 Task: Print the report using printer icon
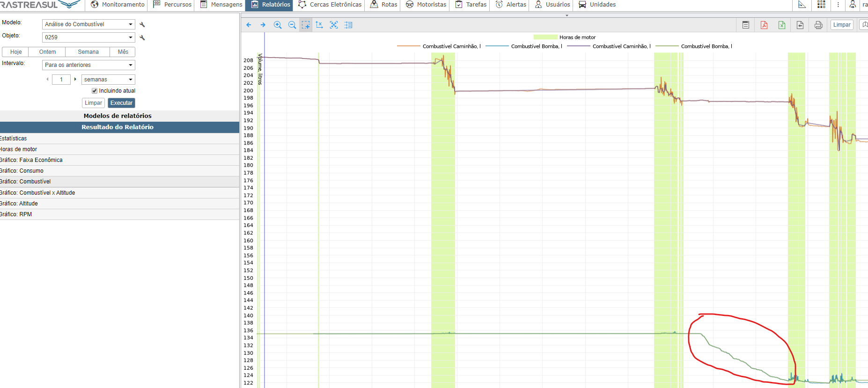click(x=818, y=25)
